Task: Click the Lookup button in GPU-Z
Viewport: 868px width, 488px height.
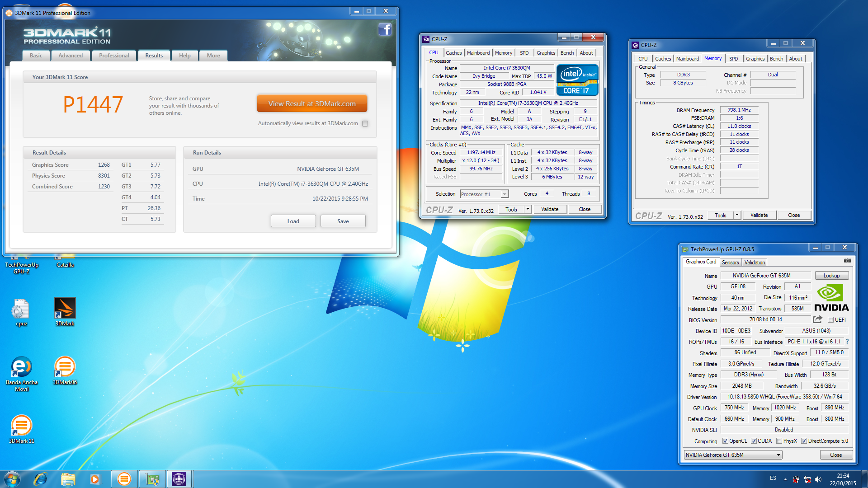Action: tap(831, 276)
